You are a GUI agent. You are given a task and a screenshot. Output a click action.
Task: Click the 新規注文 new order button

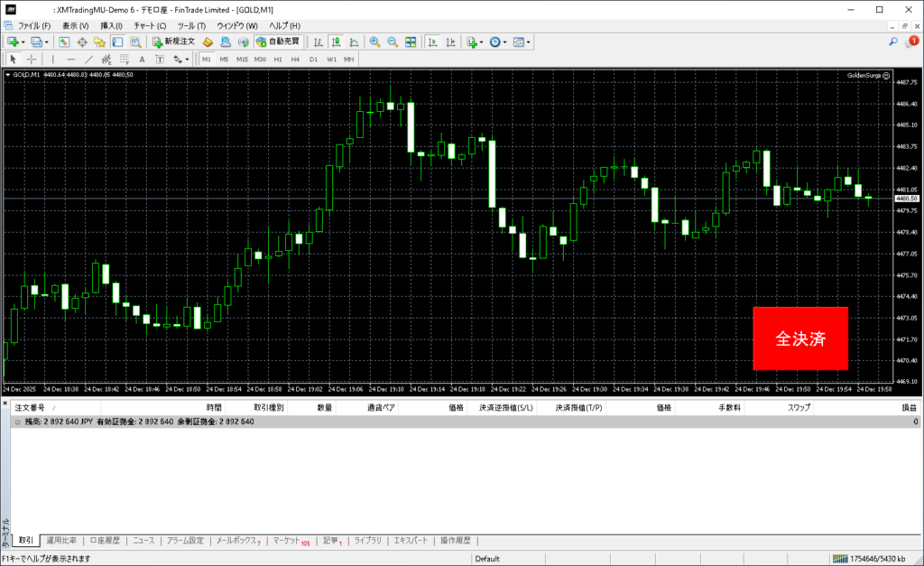coord(173,42)
